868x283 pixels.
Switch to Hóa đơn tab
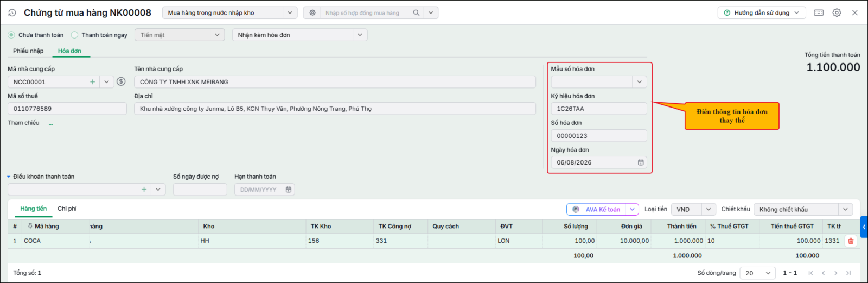point(69,51)
